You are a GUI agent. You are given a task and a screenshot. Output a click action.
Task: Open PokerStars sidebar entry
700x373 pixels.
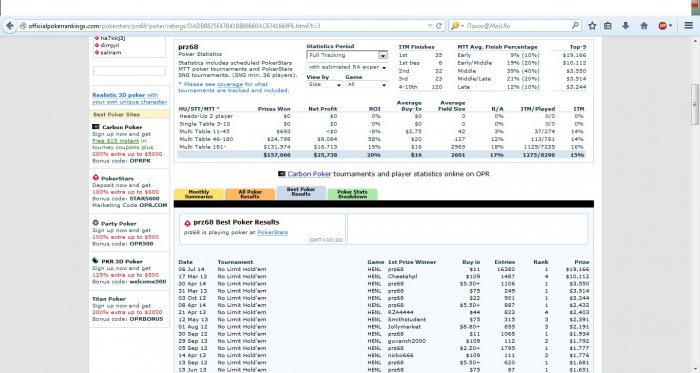117,178
